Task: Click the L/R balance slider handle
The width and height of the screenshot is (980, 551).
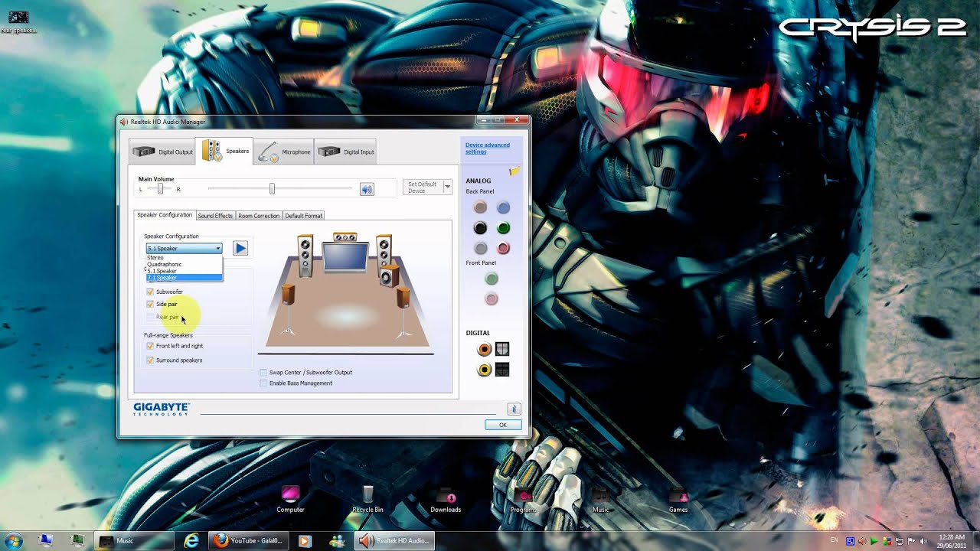Action: pos(160,189)
